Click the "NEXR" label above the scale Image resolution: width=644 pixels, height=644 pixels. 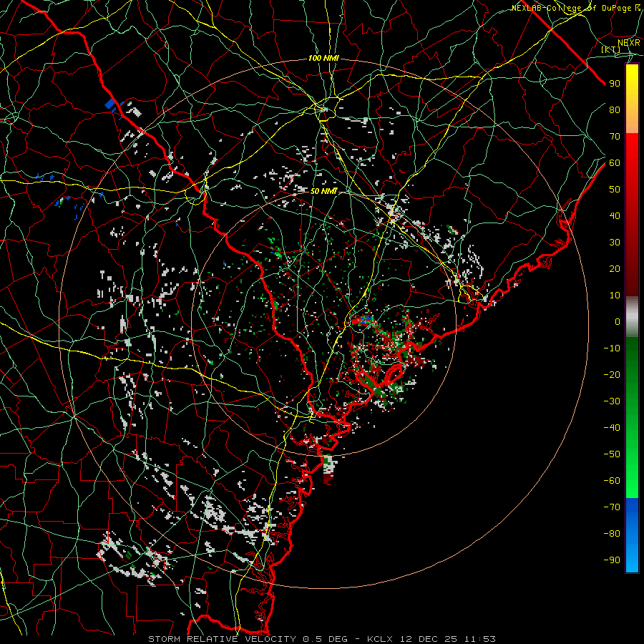click(629, 43)
